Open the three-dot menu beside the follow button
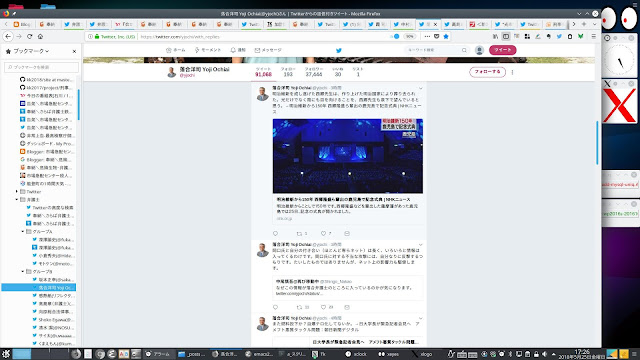Screen dimensions: 640x360 pos(512,72)
